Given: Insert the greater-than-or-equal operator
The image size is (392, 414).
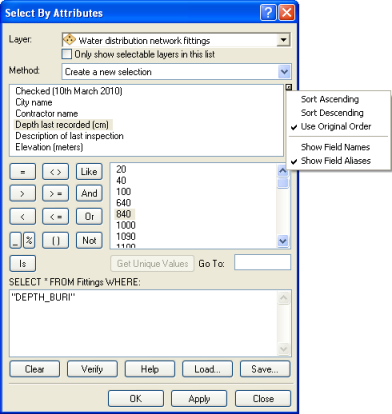Looking at the screenshot, I should [x=55, y=193].
